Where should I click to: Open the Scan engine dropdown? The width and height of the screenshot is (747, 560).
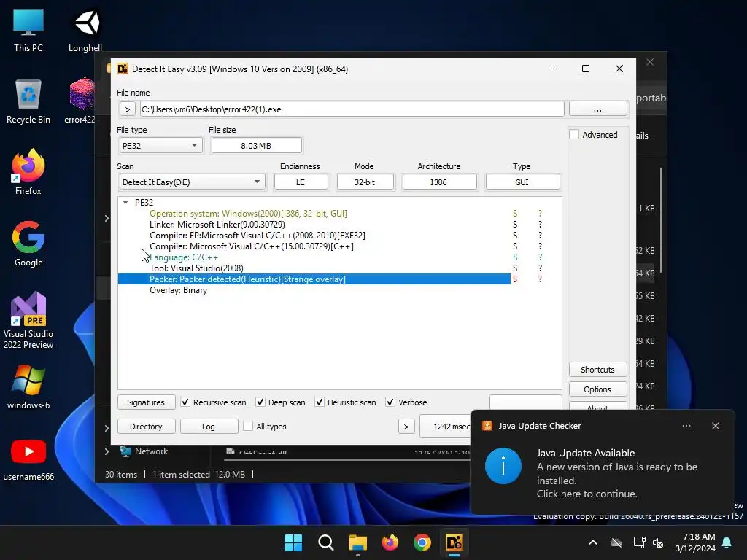click(x=192, y=182)
